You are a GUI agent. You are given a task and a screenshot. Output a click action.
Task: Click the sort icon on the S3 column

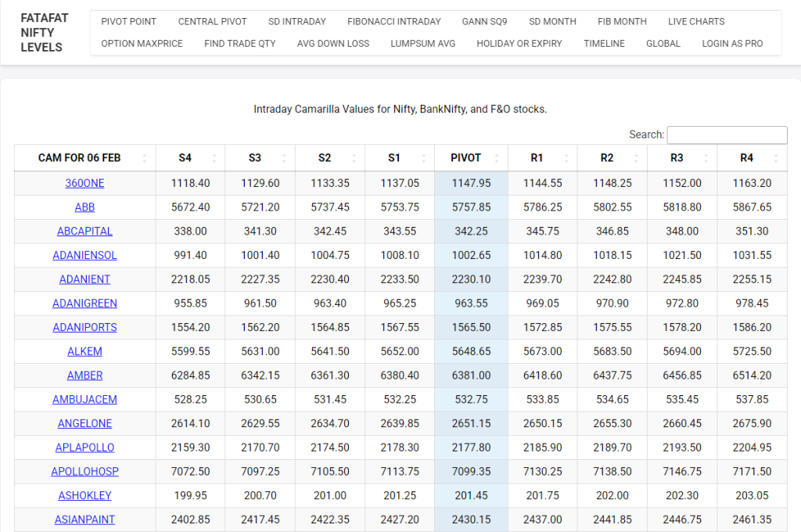click(285, 157)
